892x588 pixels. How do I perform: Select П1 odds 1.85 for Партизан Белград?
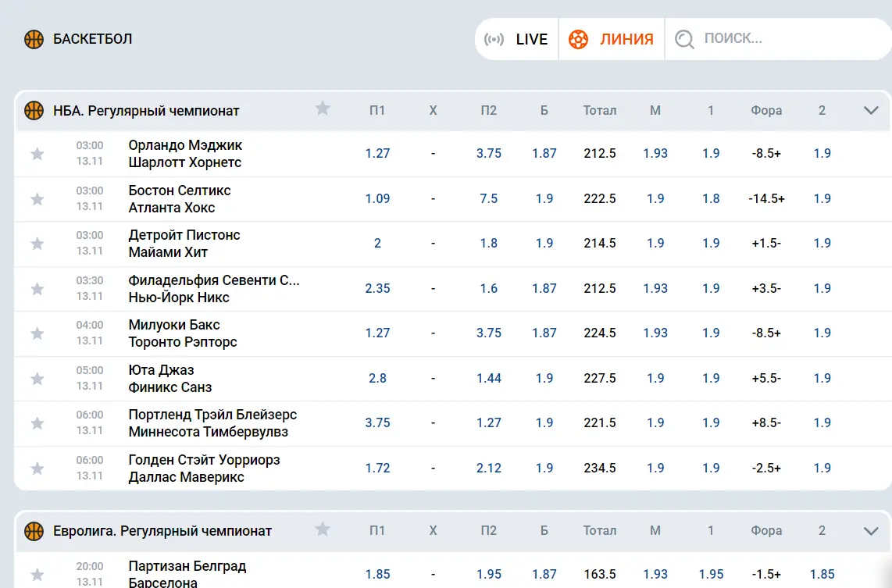378,575
